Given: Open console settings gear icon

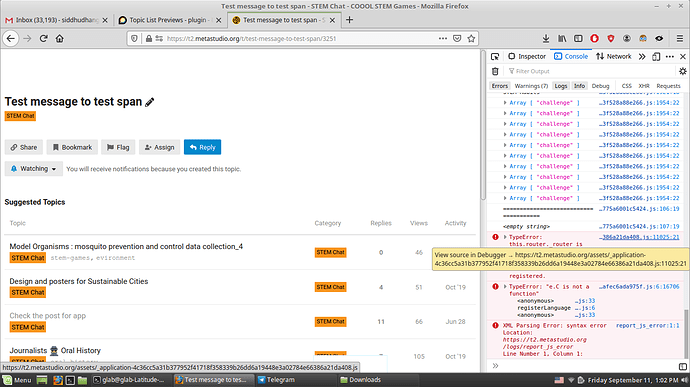Looking at the screenshot, I should (683, 71).
